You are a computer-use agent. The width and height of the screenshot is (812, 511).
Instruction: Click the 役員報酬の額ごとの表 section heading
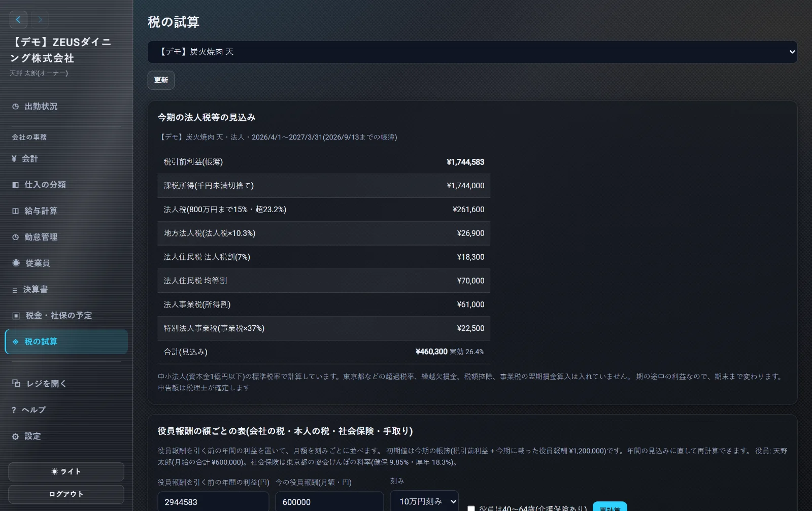[285, 431]
